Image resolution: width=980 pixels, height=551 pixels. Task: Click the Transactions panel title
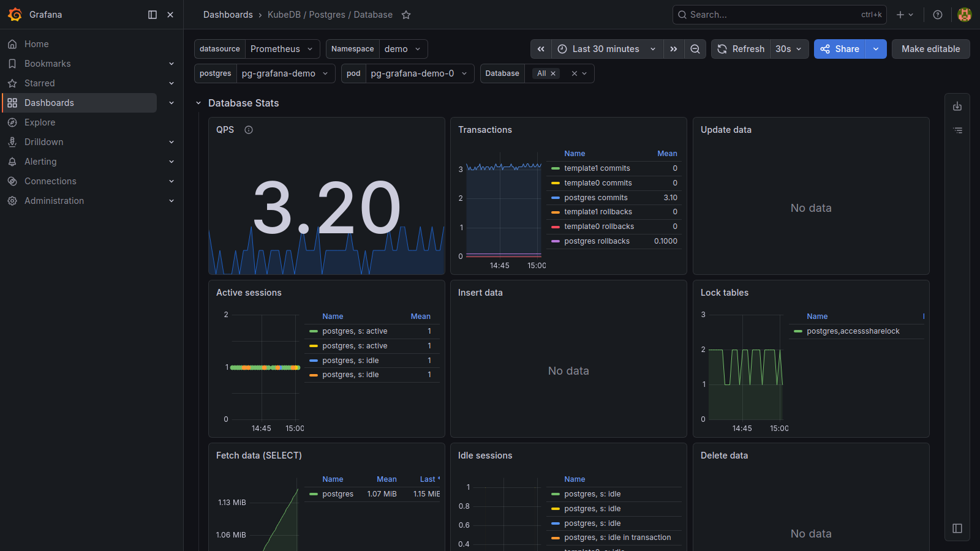485,130
